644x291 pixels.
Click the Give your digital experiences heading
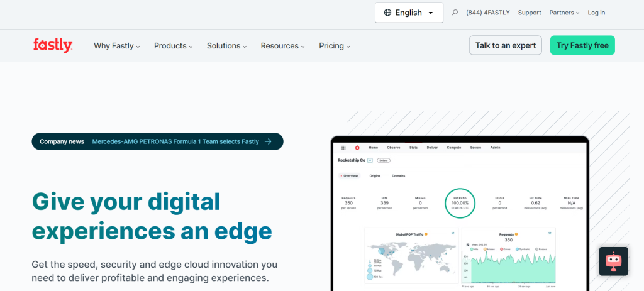point(152,216)
